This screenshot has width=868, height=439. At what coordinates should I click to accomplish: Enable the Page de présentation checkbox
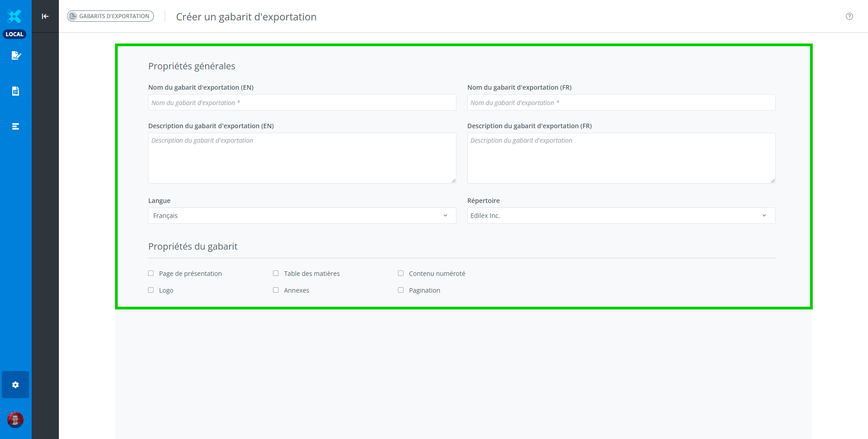(x=151, y=273)
